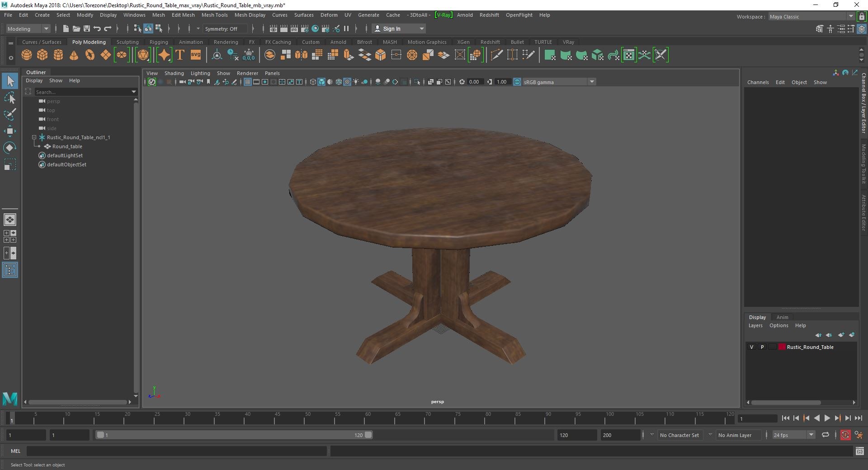Toggle textured display in viewport toolbar

[x=347, y=82]
